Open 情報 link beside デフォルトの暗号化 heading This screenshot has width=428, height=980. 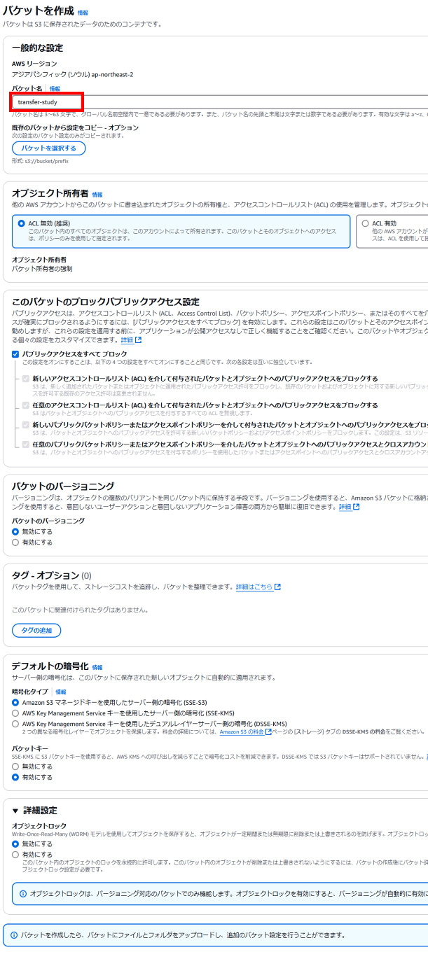97,668
